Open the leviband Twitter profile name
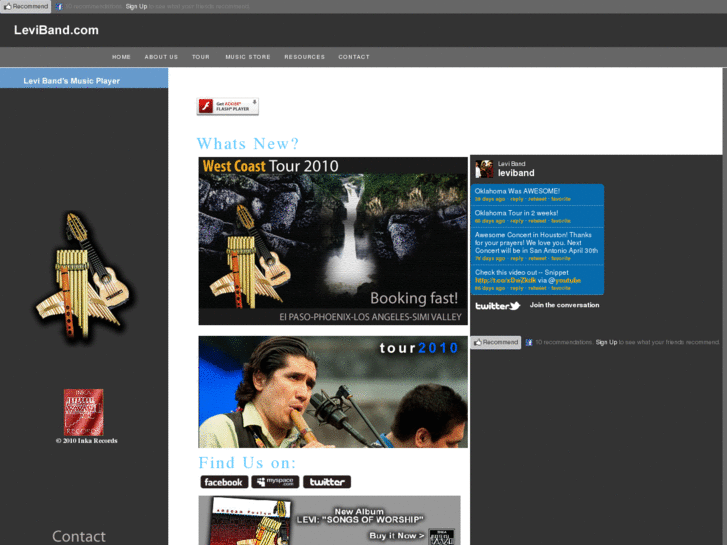727x545 pixels. coord(516,173)
